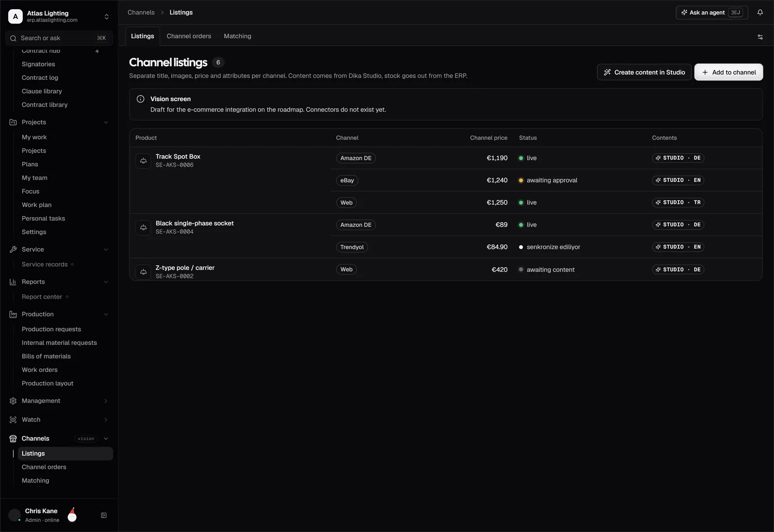Click the 'senkronize ediliyor' status
Viewport: 774px width, 532px height.
pyautogui.click(x=550, y=247)
